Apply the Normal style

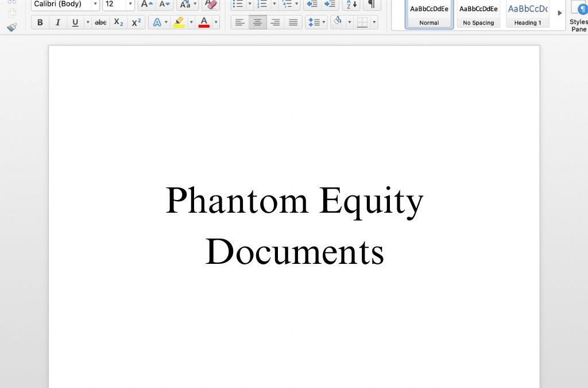[x=429, y=14]
